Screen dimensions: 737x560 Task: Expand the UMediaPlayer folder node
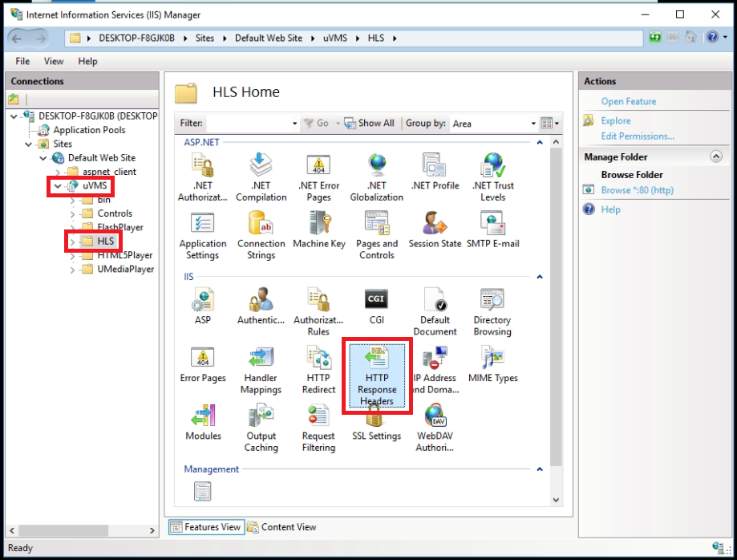(72, 270)
